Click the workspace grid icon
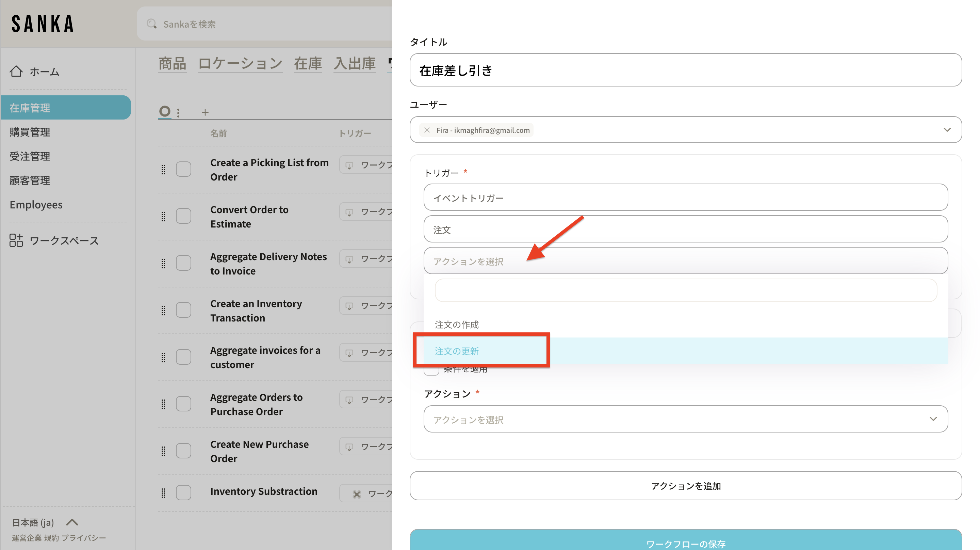980x550 pixels. pyautogui.click(x=16, y=240)
